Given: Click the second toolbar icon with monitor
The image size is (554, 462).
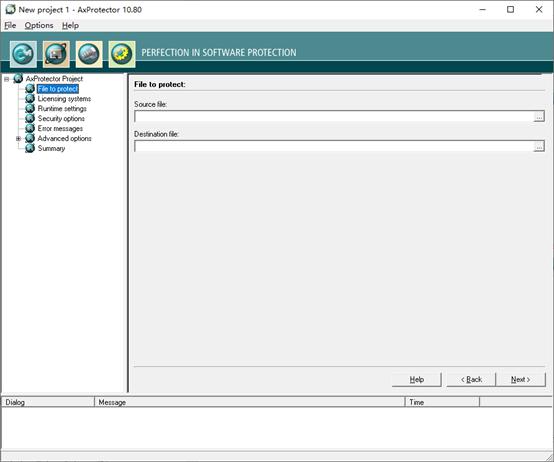Looking at the screenshot, I should 56,54.
